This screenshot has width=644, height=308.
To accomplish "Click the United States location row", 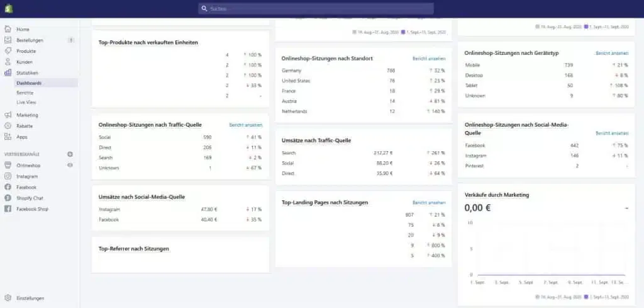I will (x=364, y=81).
